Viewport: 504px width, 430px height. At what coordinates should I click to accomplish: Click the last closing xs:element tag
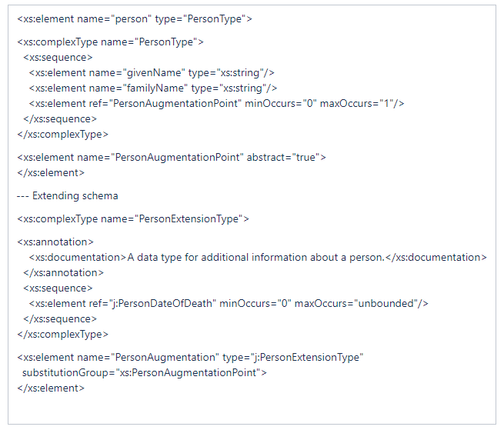[x=51, y=388]
